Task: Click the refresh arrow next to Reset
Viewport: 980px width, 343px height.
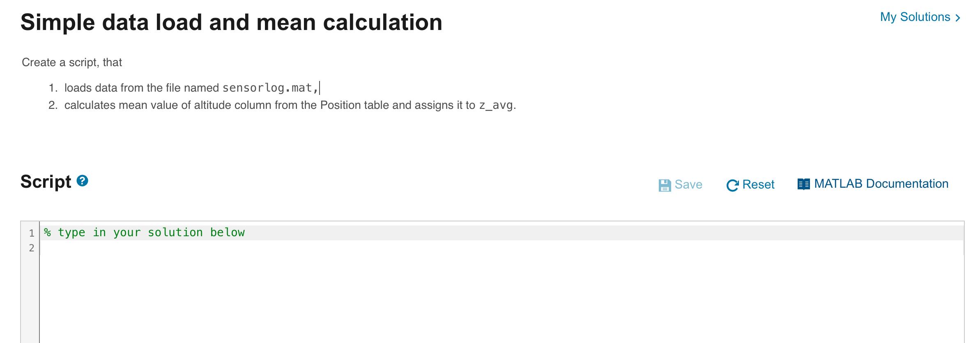Action: (x=734, y=184)
